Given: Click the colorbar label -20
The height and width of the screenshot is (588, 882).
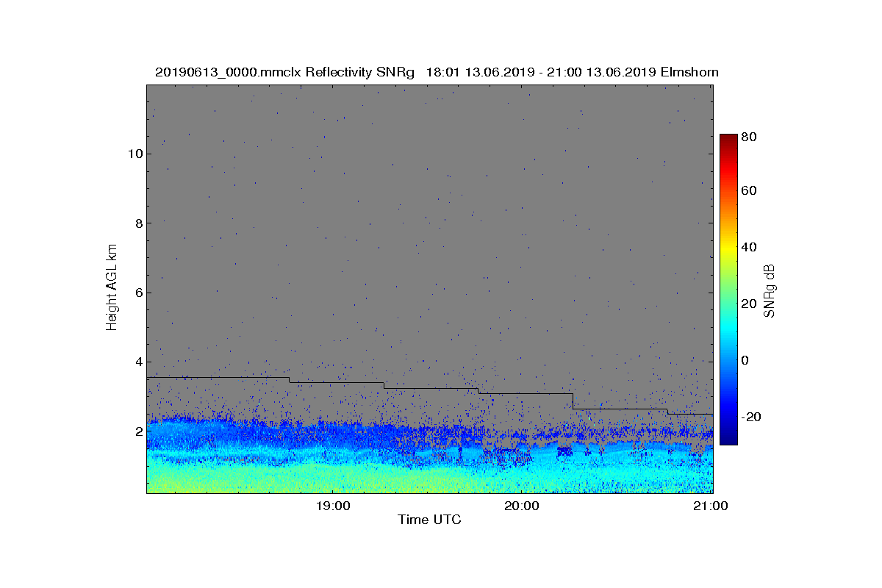Looking at the screenshot, I should pos(750,417).
